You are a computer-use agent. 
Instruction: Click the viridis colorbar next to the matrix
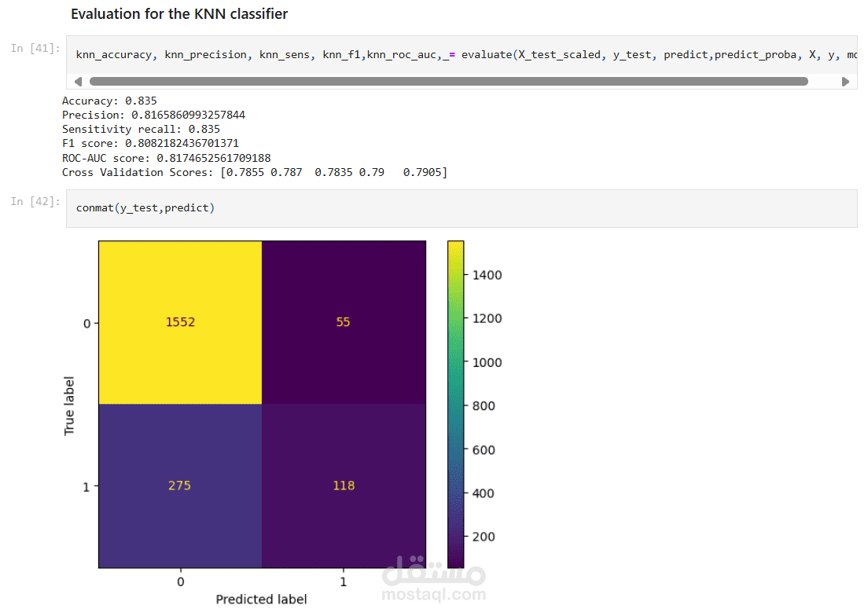coord(455,404)
